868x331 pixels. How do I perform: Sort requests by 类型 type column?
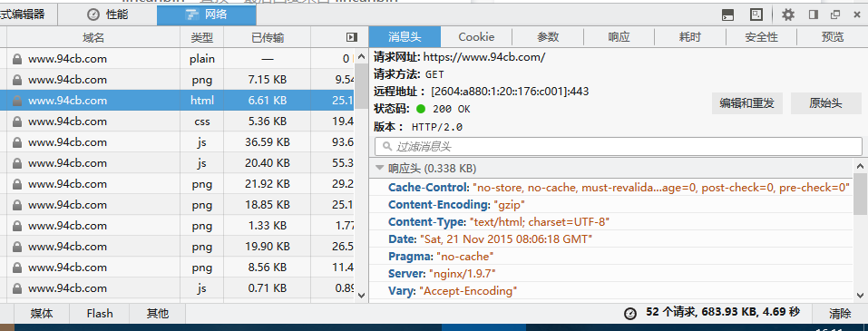pos(202,37)
